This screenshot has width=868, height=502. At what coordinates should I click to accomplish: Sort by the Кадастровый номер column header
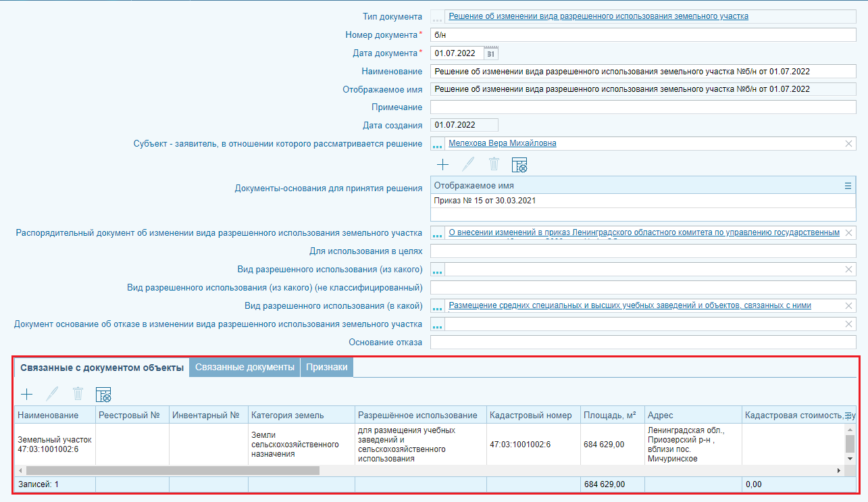coord(532,415)
